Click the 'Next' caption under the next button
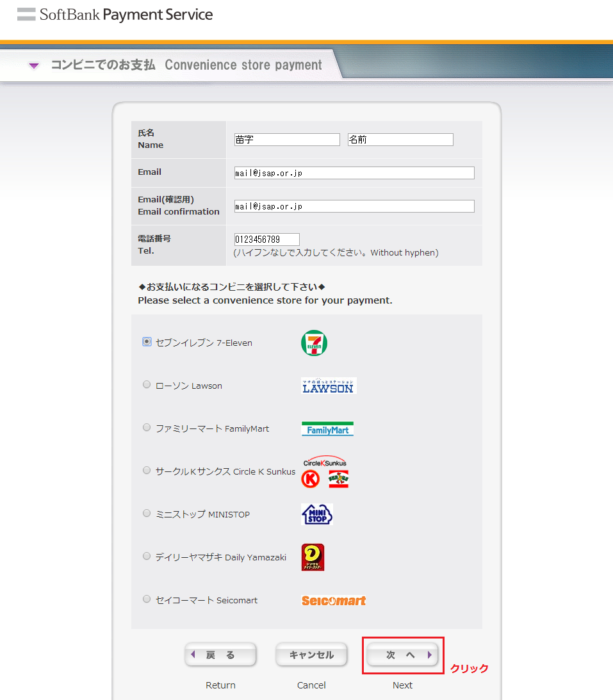 403,685
